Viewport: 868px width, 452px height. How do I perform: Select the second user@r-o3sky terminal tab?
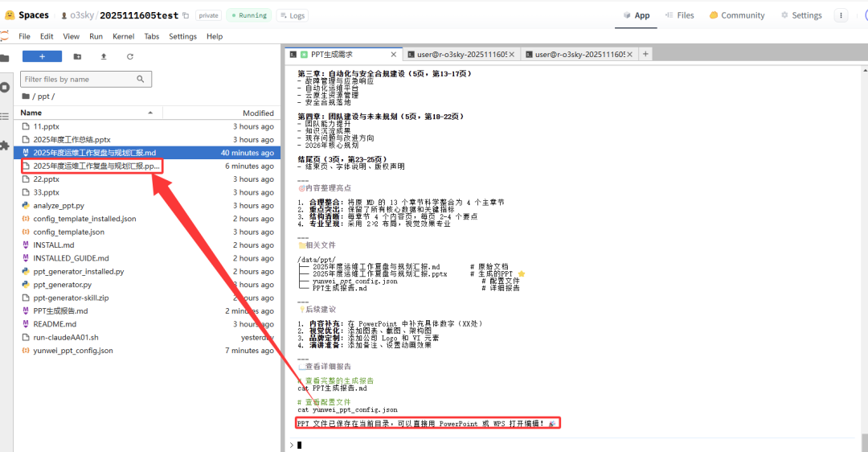click(x=579, y=54)
